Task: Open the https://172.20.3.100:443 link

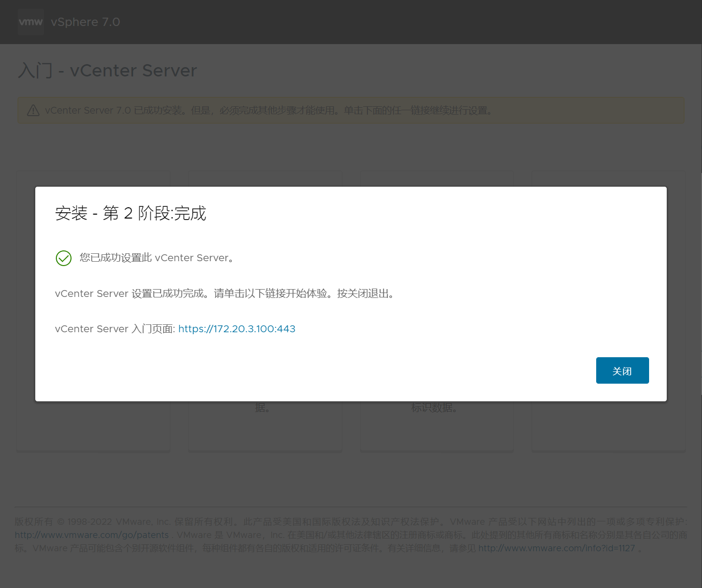Action: tap(237, 329)
